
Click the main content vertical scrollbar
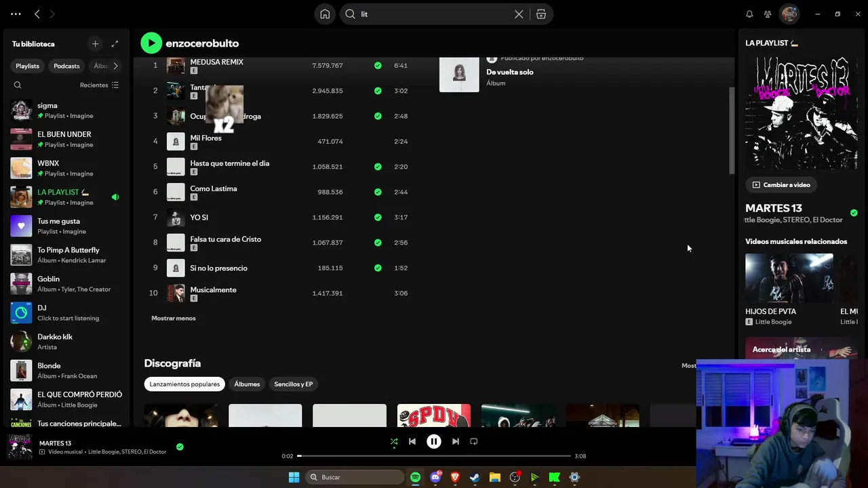pos(731,130)
